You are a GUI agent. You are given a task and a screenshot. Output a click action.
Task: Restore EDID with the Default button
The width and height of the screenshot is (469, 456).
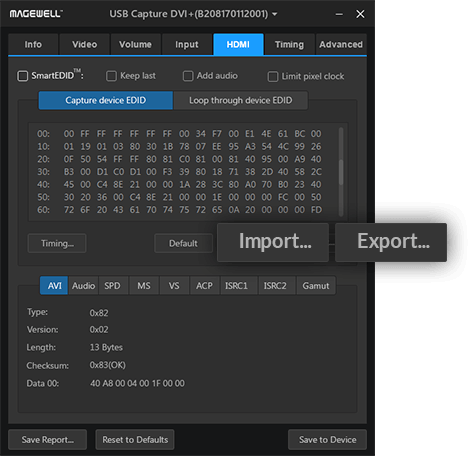click(183, 243)
